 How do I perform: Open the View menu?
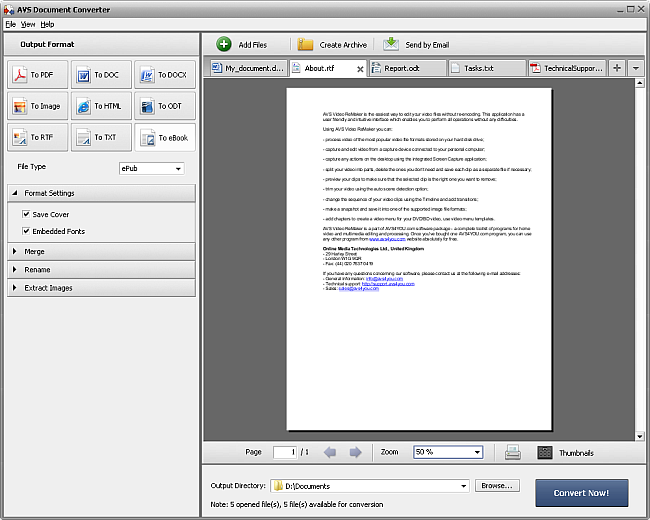click(x=28, y=24)
